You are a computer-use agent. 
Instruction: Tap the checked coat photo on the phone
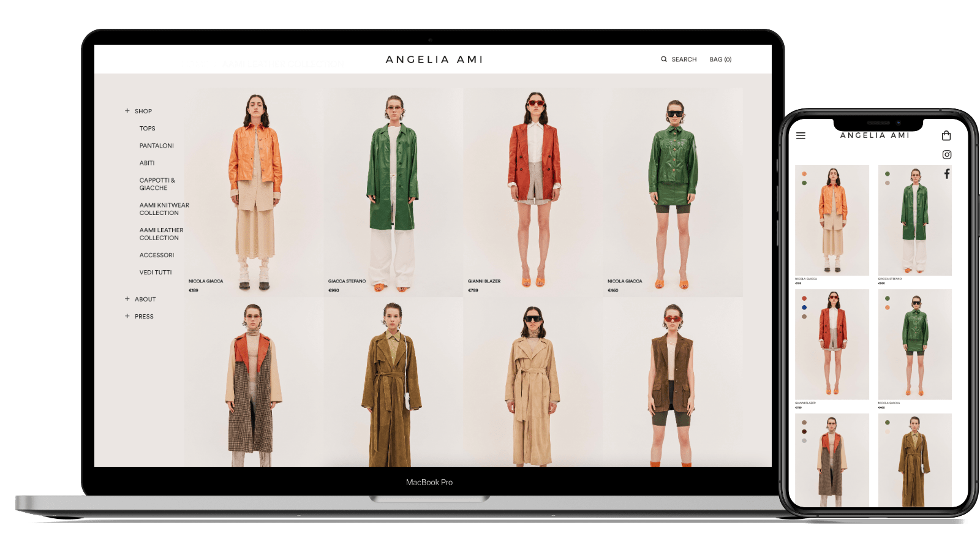coord(832,460)
